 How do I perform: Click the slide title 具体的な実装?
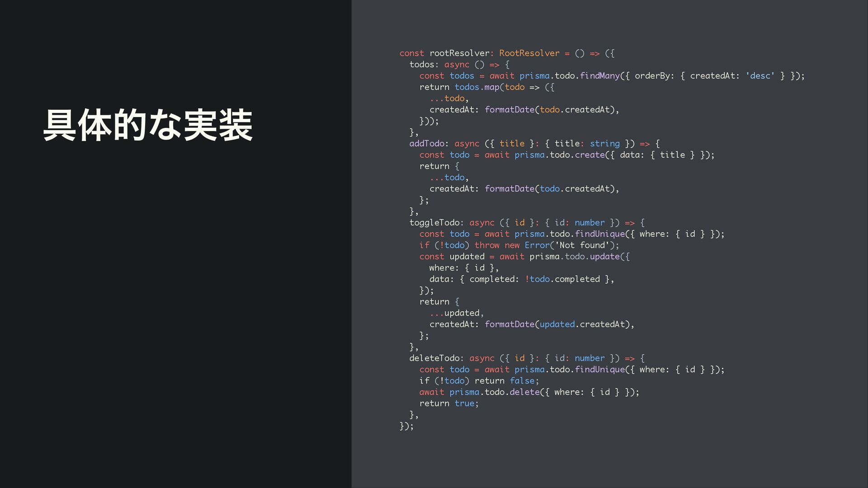pyautogui.click(x=147, y=125)
